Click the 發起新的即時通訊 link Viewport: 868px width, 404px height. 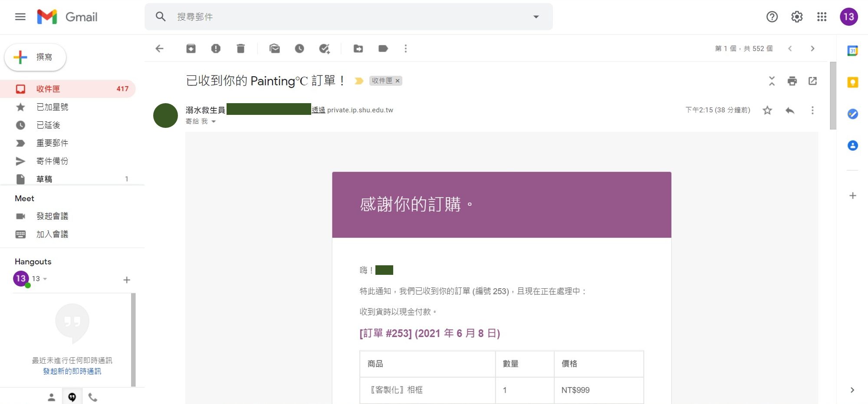point(72,371)
